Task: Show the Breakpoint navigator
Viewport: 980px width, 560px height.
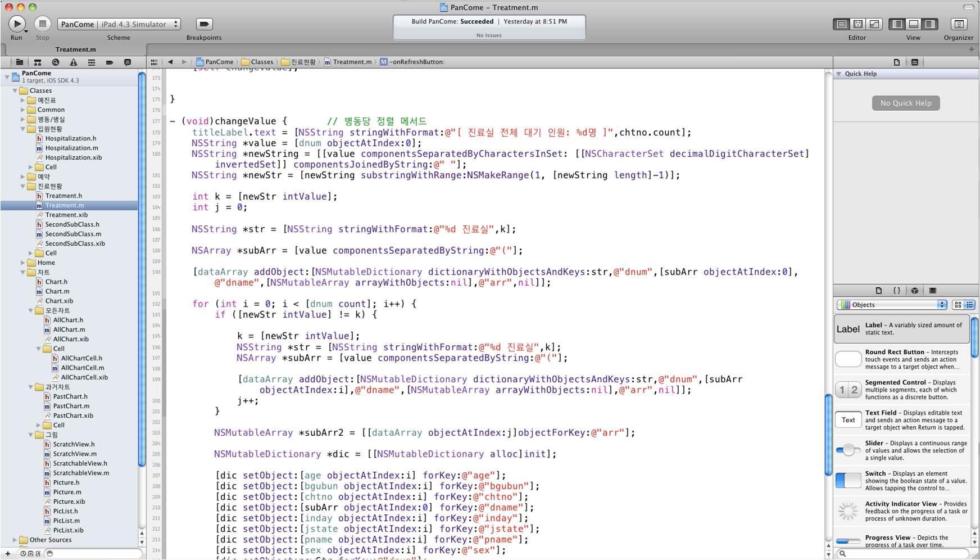Action: [x=110, y=62]
